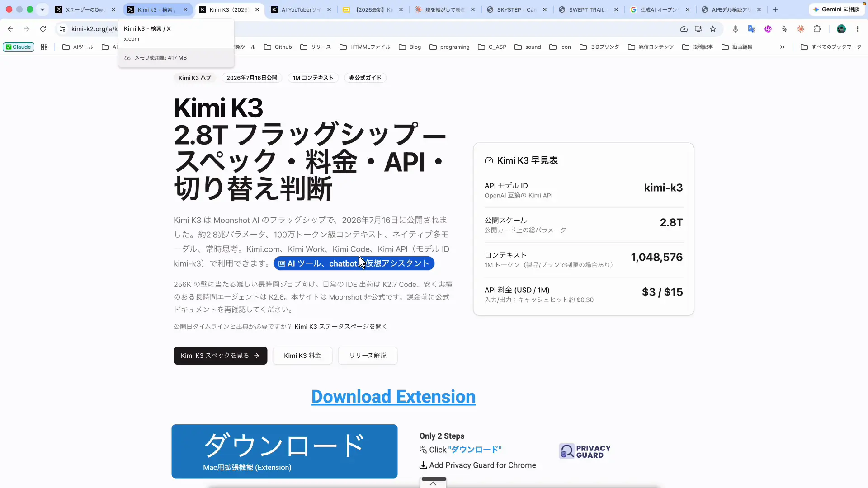Click the kimi-k3 API model ID value
Screen dimensions: 868x488
663,188
